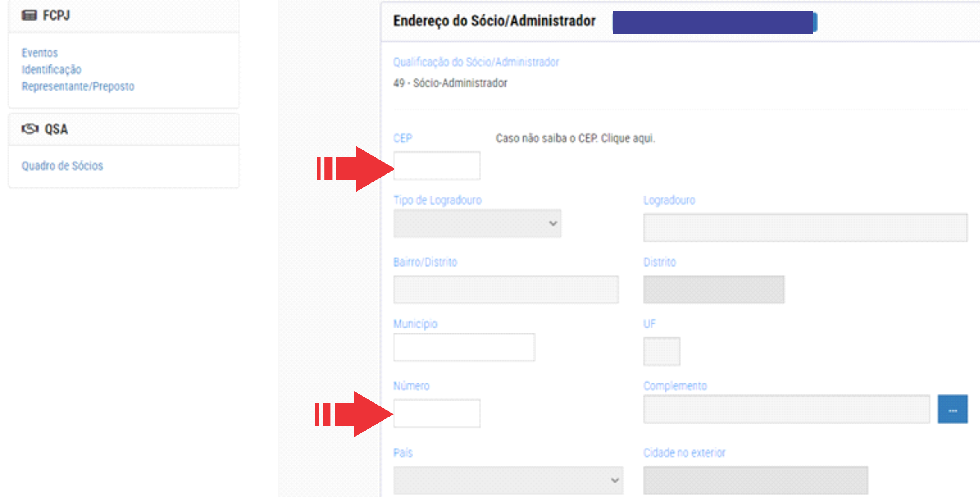
Task: Click the Número input field
Action: (x=437, y=413)
